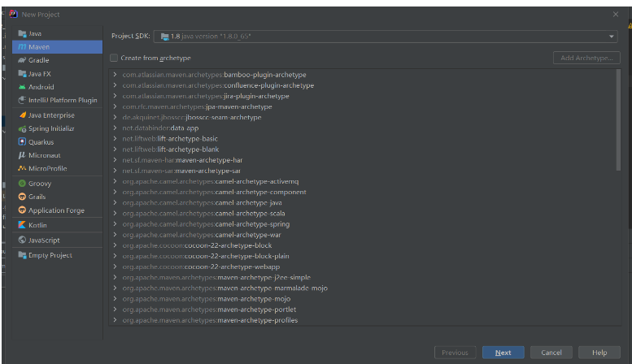Click the Next button
This screenshot has height=364, width=632.
pos(503,353)
